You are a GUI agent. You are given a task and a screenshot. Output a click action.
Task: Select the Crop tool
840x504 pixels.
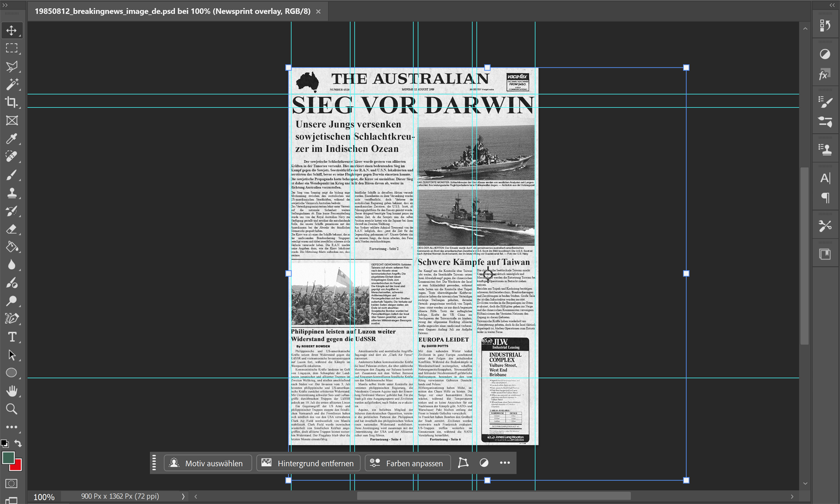[x=11, y=102]
